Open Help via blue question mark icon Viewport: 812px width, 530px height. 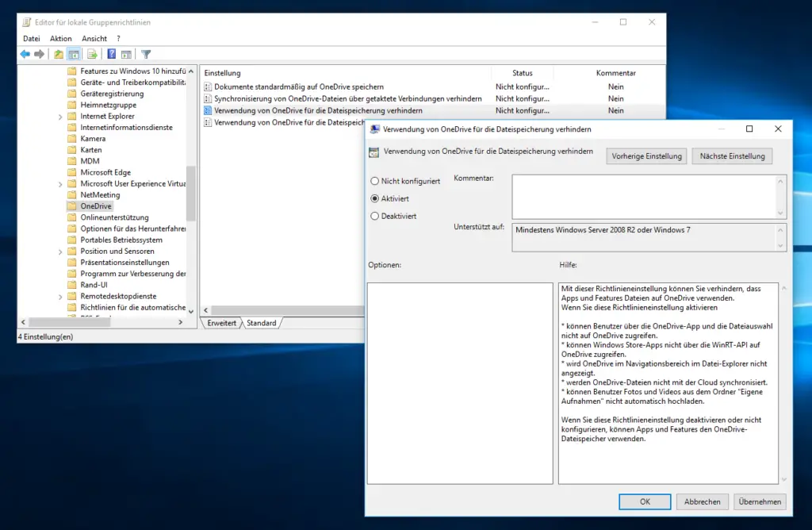111,54
